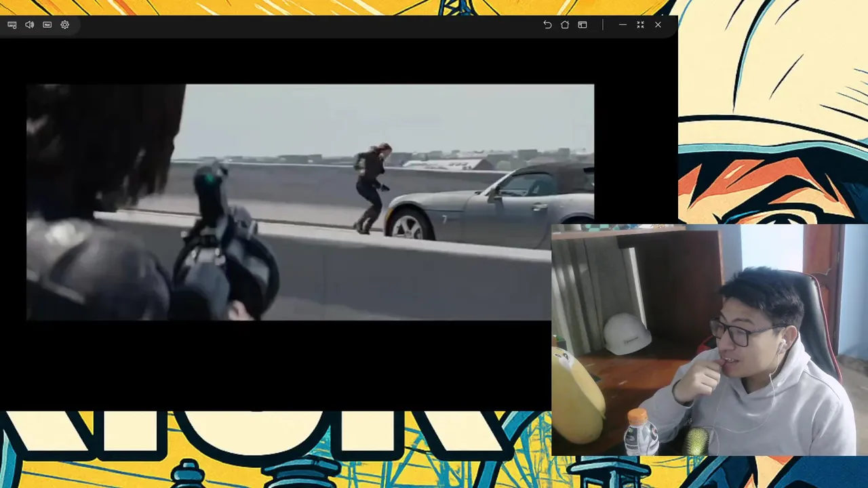Viewport: 868px width, 488px height.
Task: Close the player window
Action: 658,24
